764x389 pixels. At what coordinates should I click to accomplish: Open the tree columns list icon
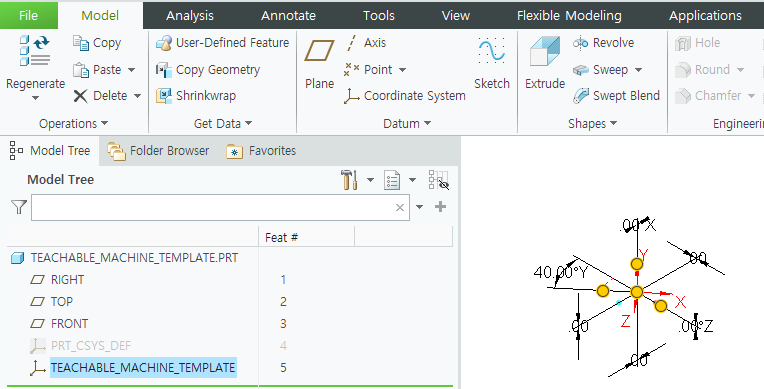(x=392, y=180)
